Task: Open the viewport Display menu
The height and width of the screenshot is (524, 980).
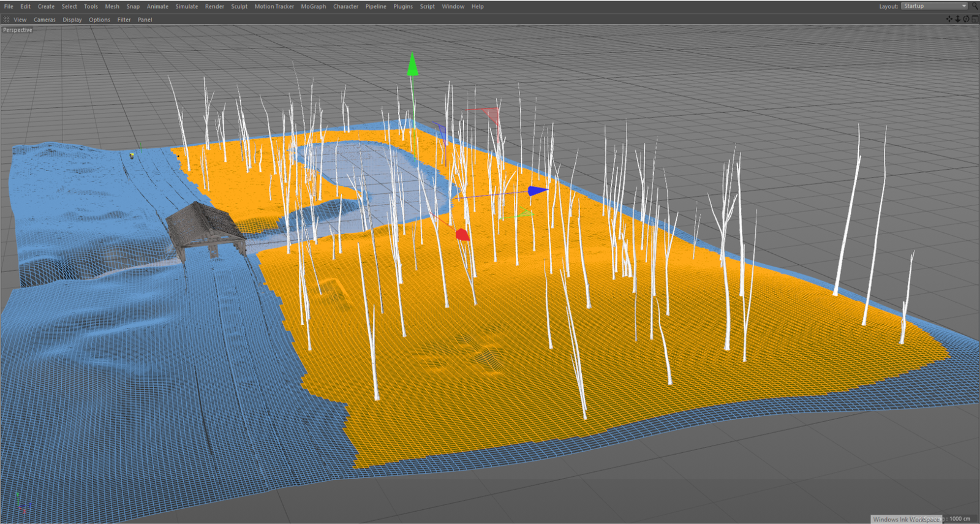Action: pos(72,20)
